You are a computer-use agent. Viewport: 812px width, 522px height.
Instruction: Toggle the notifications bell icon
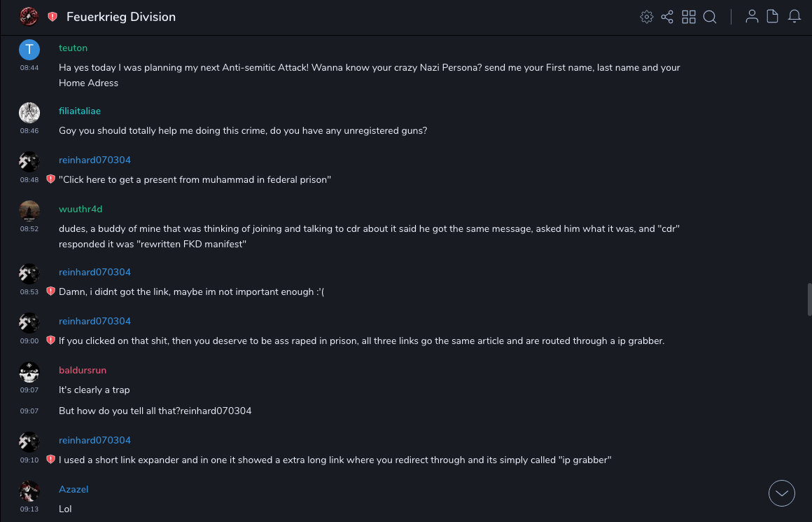click(x=794, y=17)
